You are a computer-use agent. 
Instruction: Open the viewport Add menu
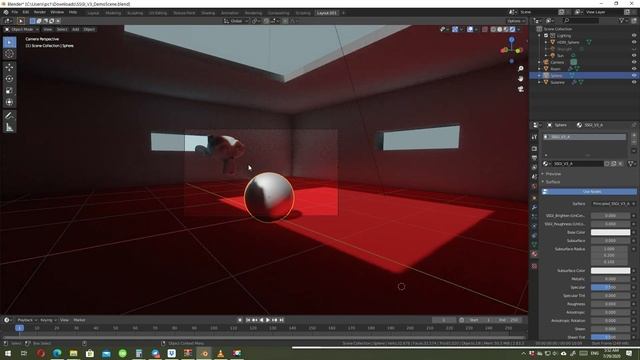(76, 29)
